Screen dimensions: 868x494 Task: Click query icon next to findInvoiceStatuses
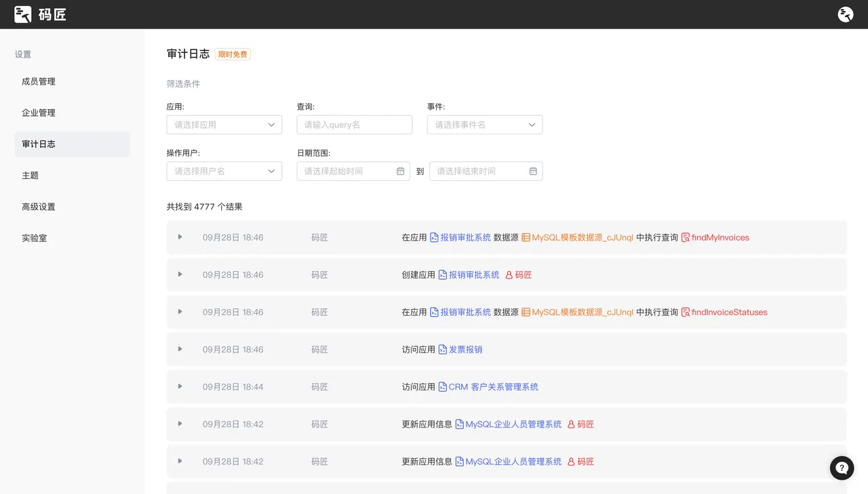[x=686, y=312]
